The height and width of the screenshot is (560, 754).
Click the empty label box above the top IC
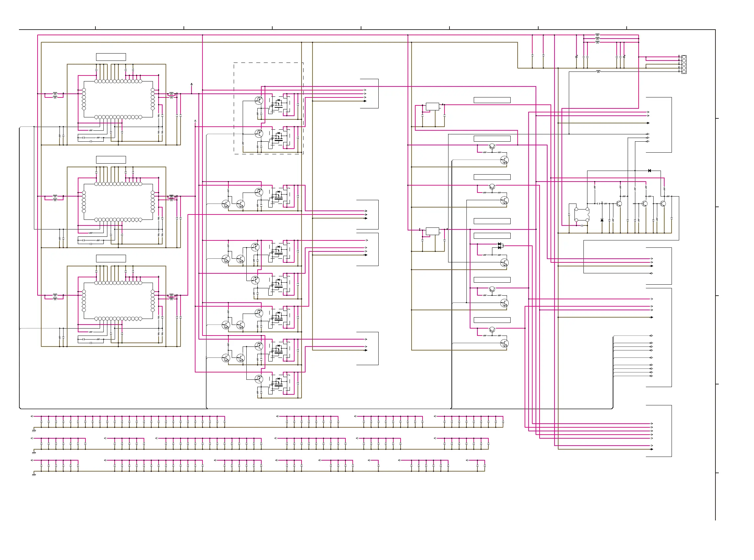111,57
